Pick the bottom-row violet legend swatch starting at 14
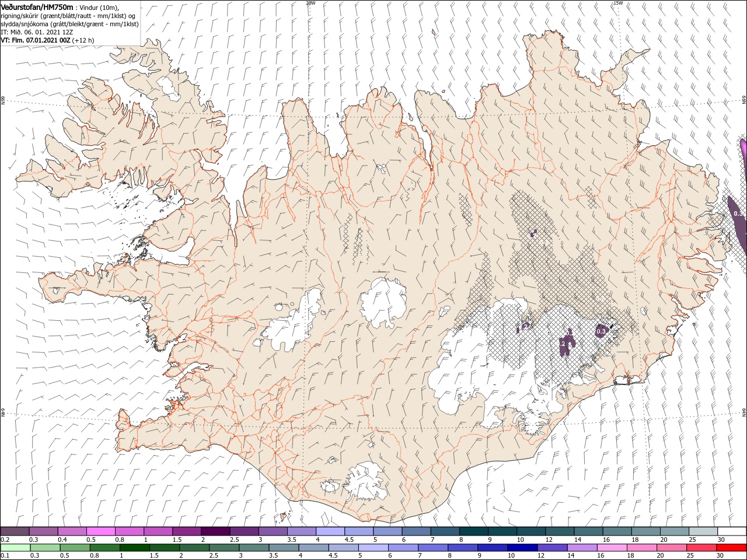 point(582,548)
